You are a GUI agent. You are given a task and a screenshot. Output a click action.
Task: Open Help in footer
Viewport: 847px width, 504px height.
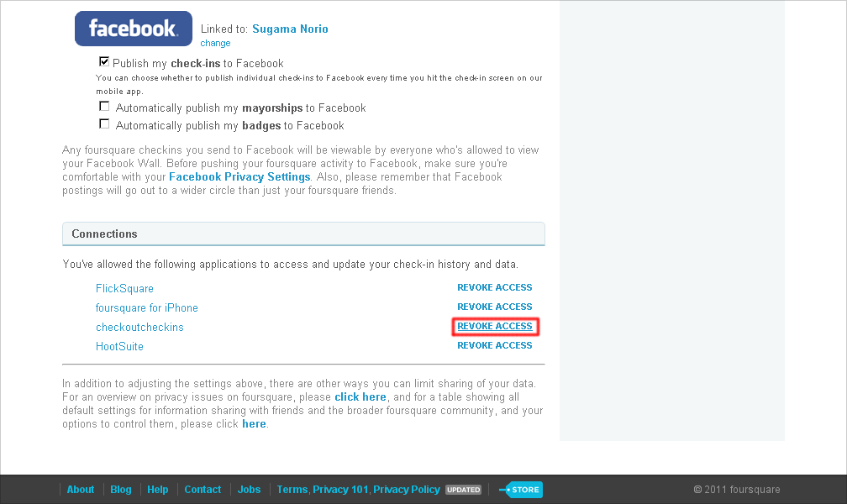tap(158, 490)
